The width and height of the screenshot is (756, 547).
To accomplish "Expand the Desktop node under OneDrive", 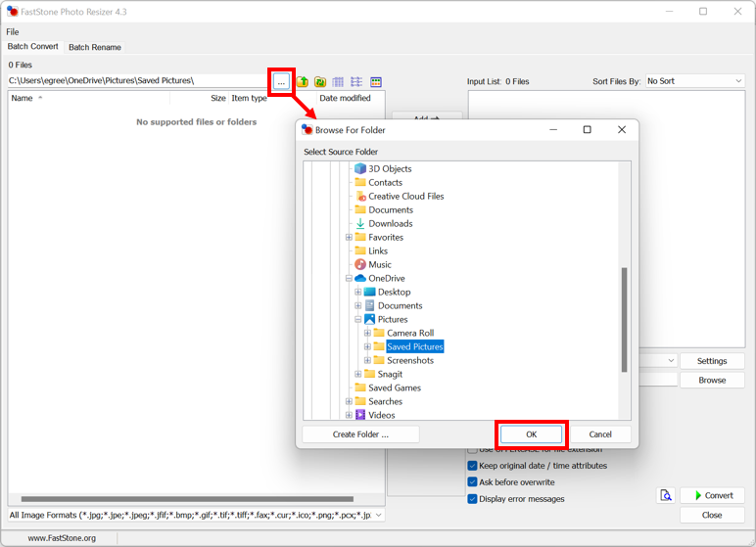I will pyautogui.click(x=357, y=292).
